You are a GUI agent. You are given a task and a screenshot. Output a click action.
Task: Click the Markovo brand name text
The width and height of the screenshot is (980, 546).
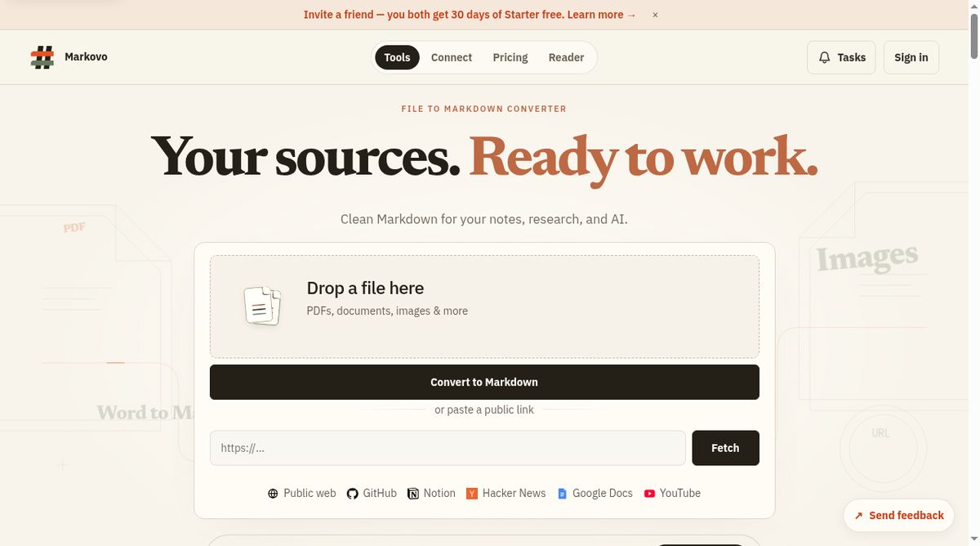86,57
